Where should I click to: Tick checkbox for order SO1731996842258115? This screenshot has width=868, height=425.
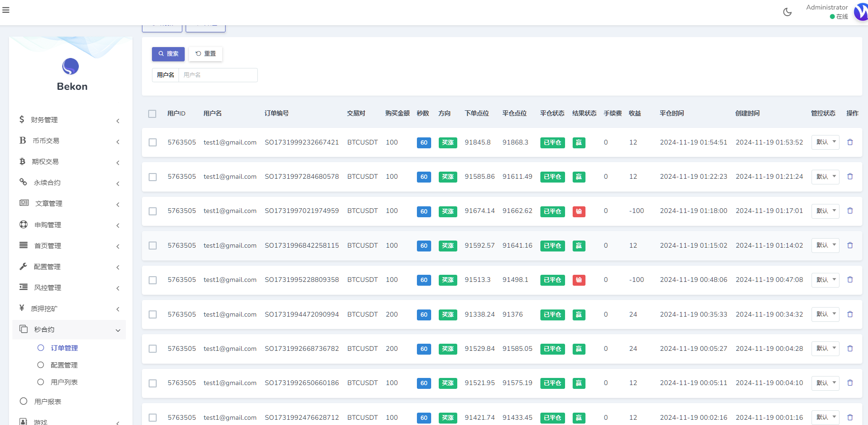click(152, 246)
